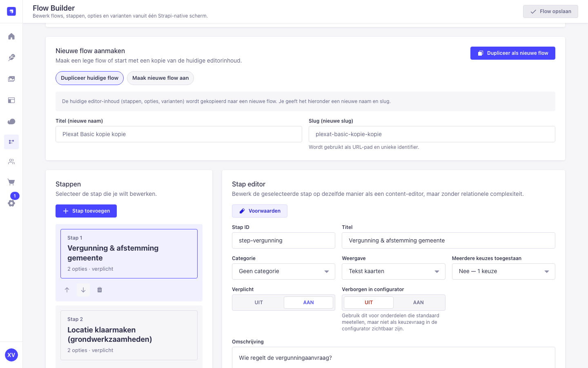Image resolution: width=588 pixels, height=368 pixels.
Task: Set Verplicht to AAN
Action: click(309, 303)
